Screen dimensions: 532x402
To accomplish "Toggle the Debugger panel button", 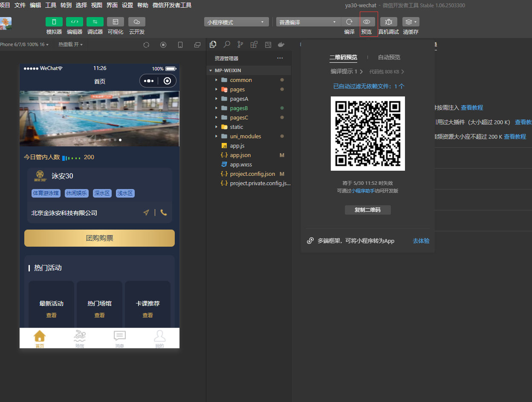I will (95, 22).
